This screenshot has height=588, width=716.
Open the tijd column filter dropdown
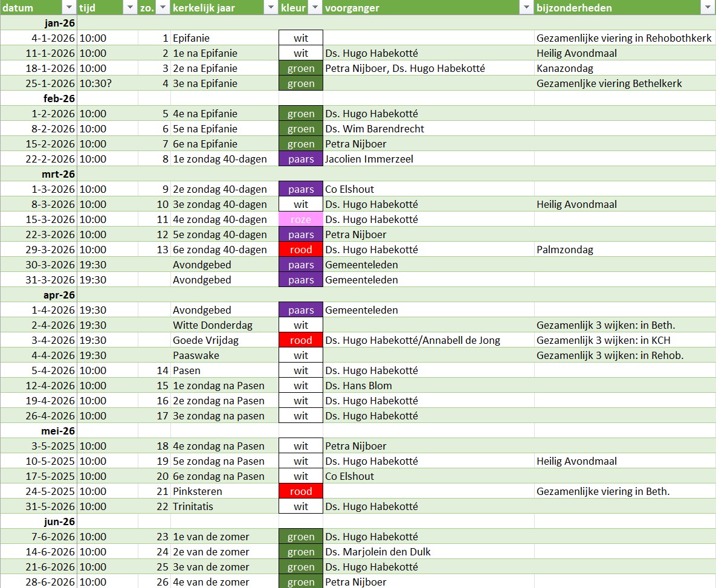129,8
